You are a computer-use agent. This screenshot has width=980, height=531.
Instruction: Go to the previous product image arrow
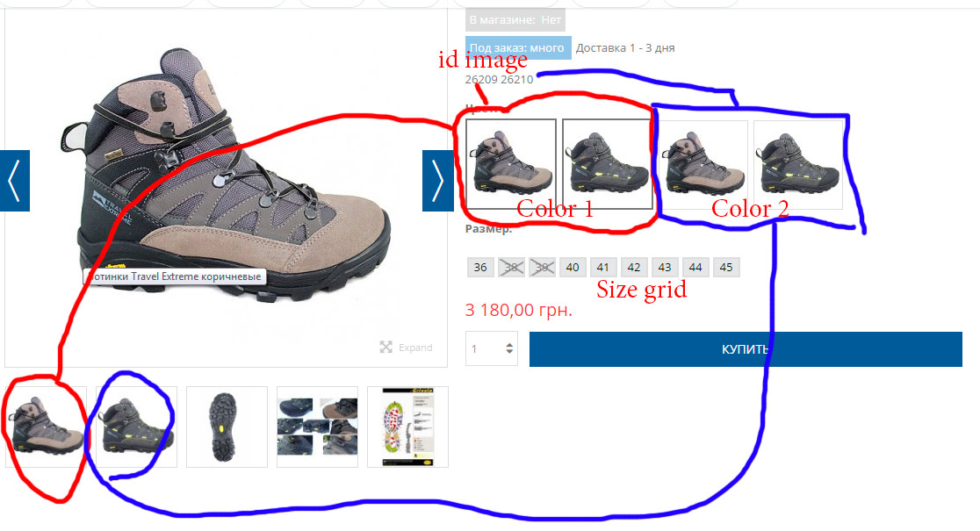[15, 181]
